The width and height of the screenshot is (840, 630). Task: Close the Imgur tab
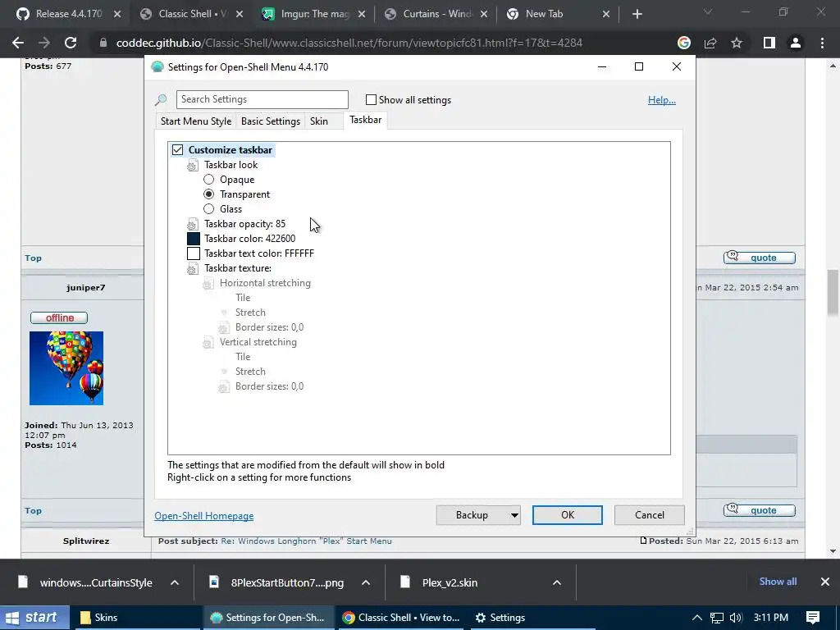coord(362,15)
